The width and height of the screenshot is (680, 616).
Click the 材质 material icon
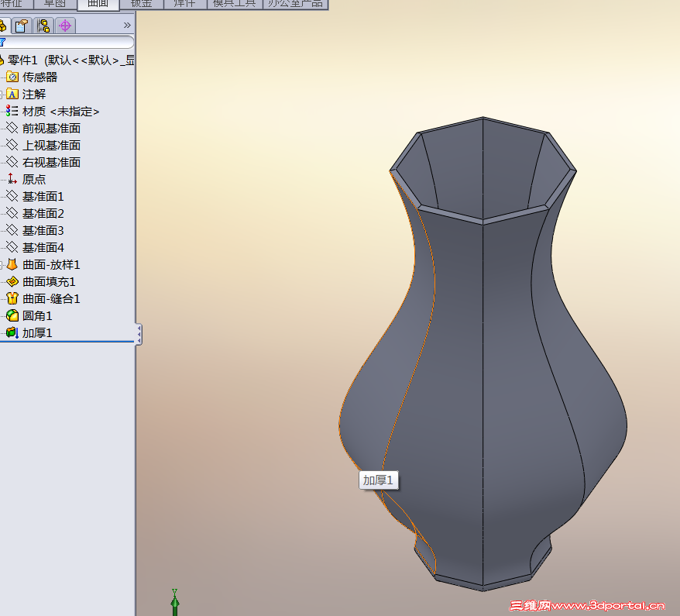point(12,111)
